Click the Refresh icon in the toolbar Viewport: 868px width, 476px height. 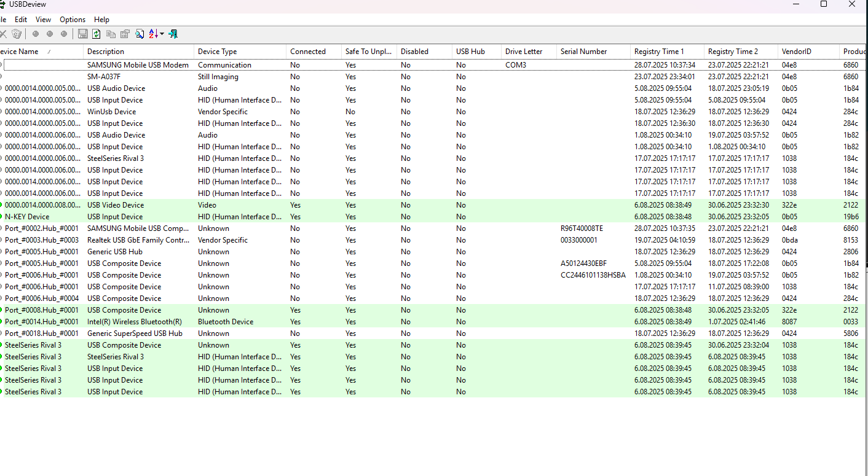coord(97,34)
